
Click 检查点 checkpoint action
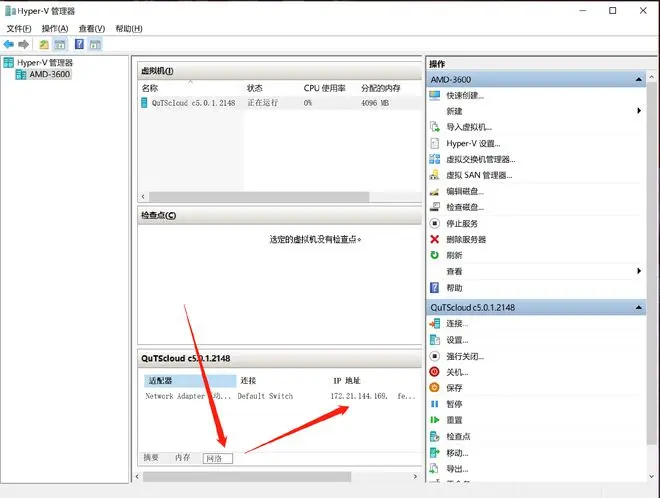(x=458, y=437)
